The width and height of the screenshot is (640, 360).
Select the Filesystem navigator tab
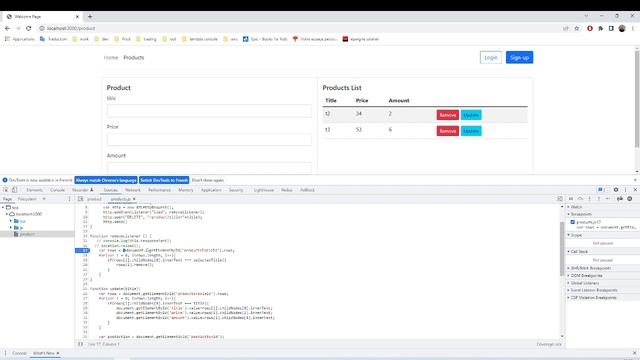click(27, 199)
